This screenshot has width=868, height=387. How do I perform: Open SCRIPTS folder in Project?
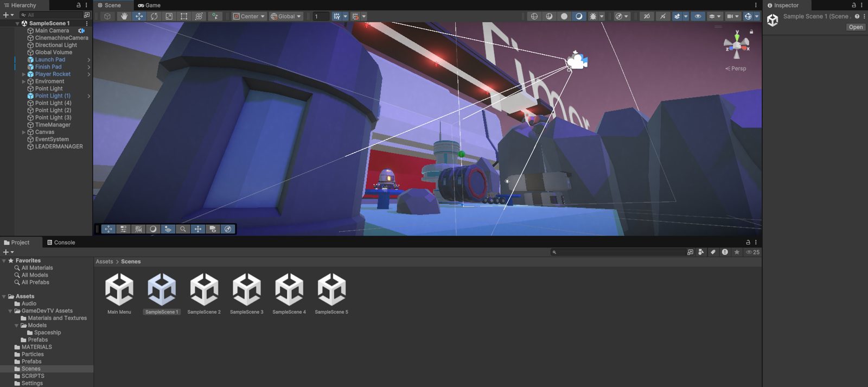coord(33,376)
